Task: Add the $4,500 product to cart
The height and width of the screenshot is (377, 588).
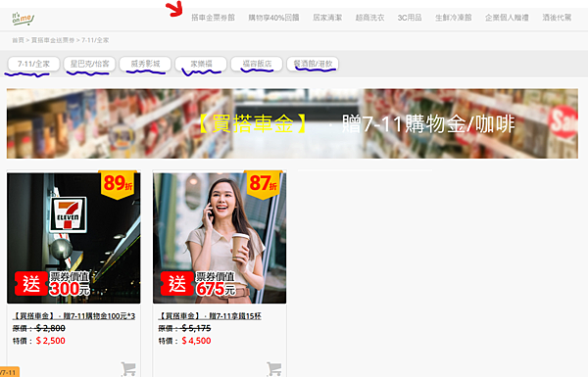Action: click(274, 369)
